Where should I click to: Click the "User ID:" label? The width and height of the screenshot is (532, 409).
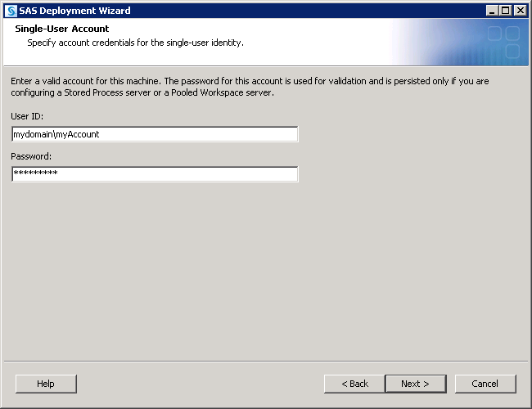coord(27,117)
